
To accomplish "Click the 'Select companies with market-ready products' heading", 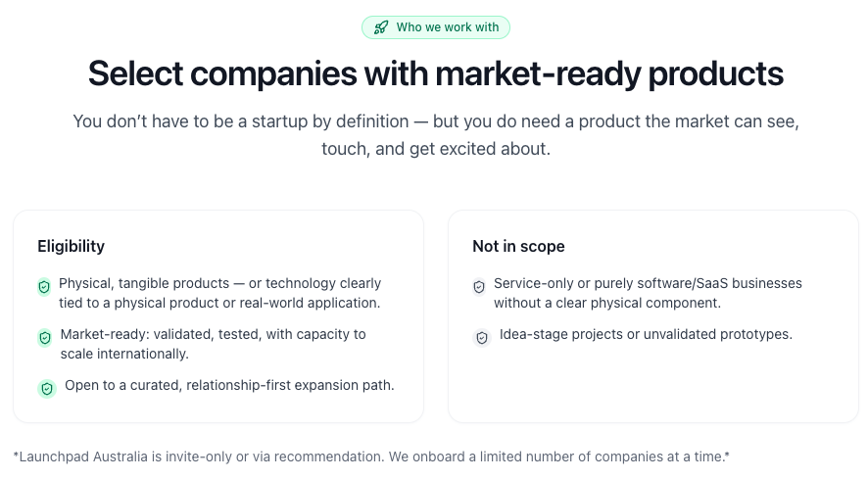I will (436, 73).
